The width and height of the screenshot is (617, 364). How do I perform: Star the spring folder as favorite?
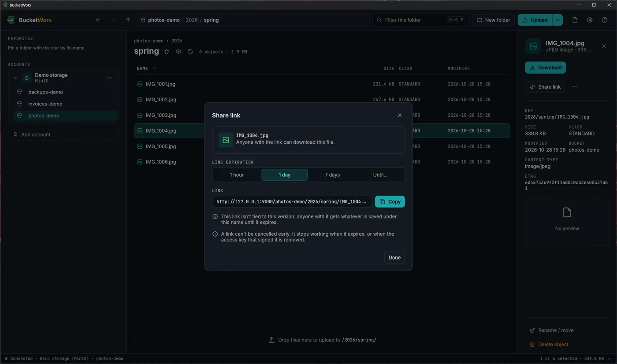coord(167,52)
